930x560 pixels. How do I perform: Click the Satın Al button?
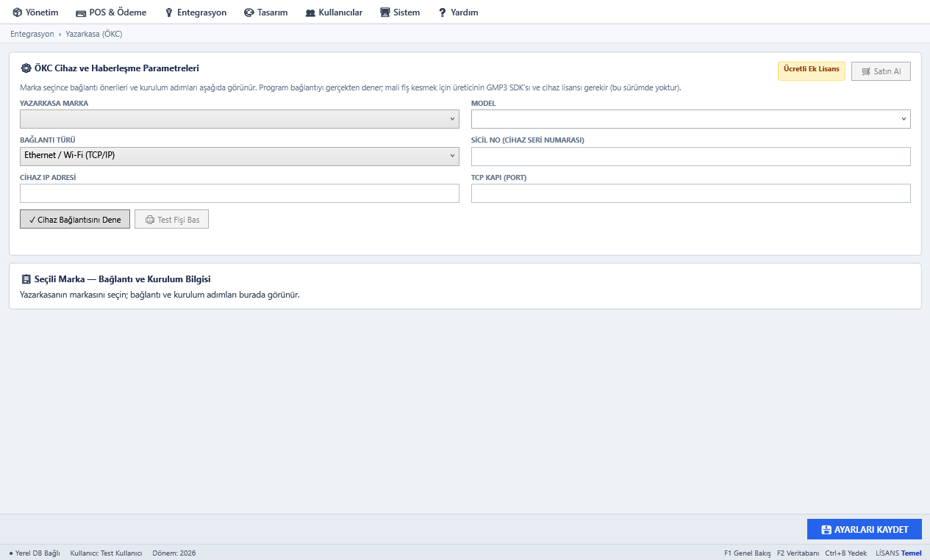point(881,71)
